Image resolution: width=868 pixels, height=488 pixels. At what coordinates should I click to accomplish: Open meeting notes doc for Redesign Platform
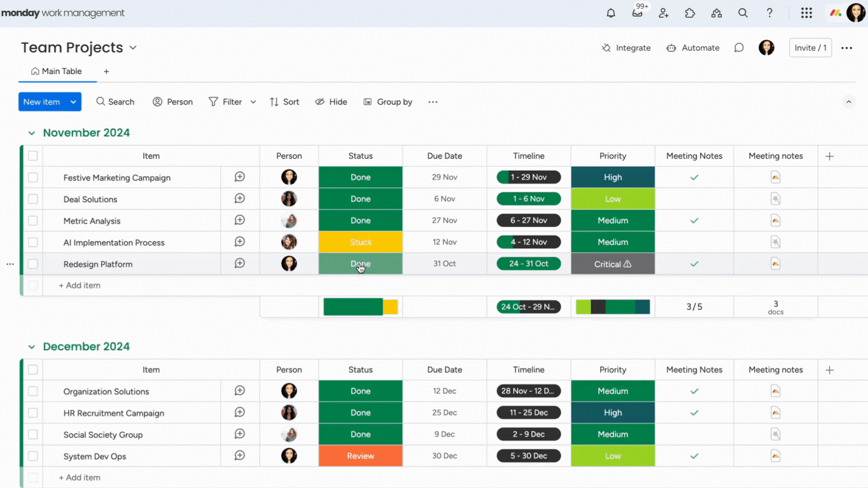(775, 263)
